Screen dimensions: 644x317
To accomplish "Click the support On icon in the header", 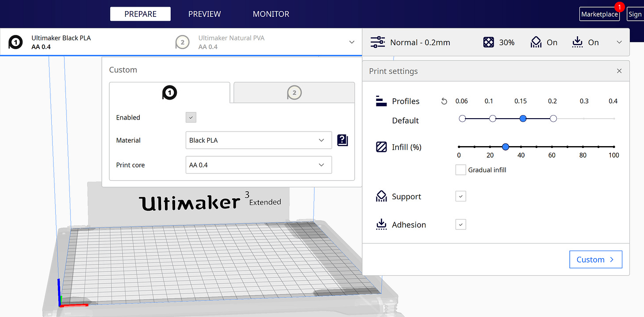I will coord(536,43).
